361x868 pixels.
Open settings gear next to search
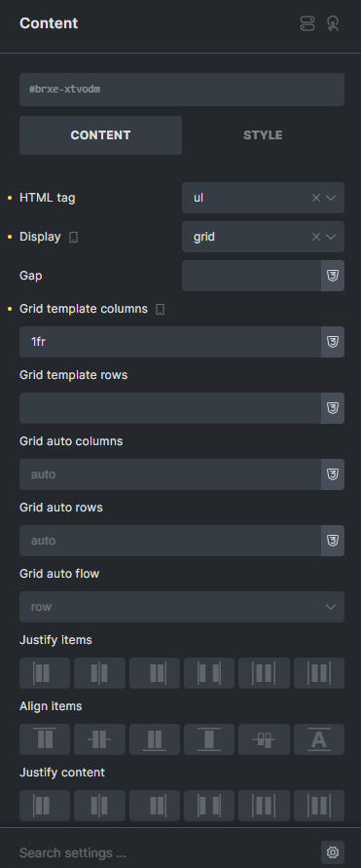333,852
